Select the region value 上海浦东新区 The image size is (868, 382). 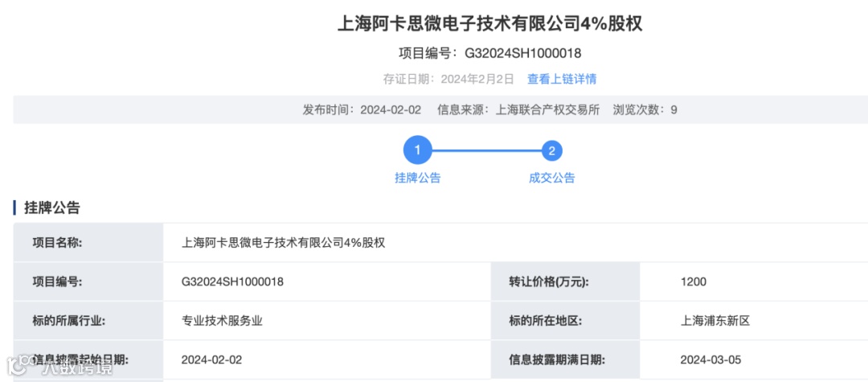pos(715,321)
